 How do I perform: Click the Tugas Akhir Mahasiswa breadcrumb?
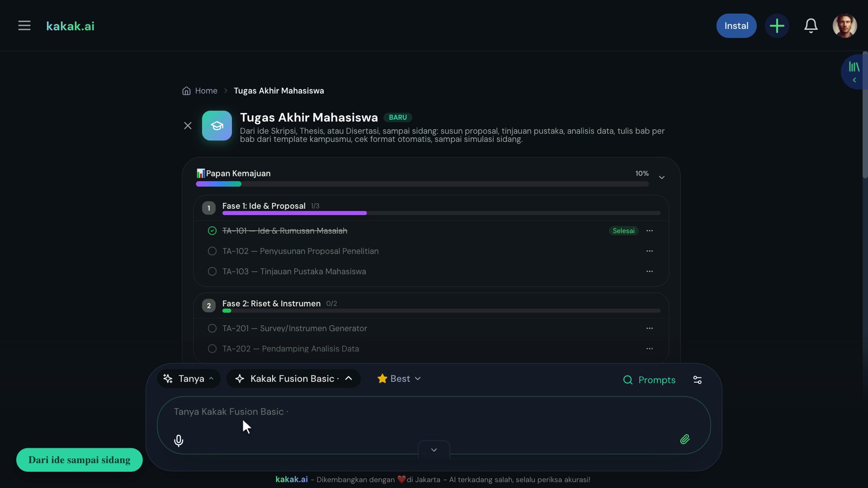pyautogui.click(x=278, y=91)
